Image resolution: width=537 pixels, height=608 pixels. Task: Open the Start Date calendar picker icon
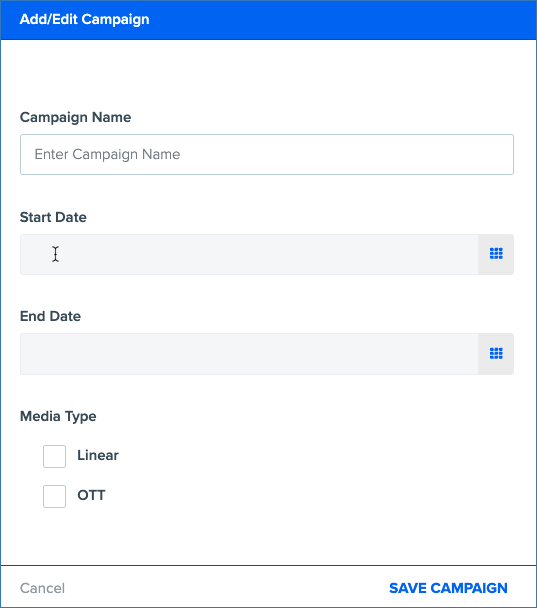tap(496, 254)
